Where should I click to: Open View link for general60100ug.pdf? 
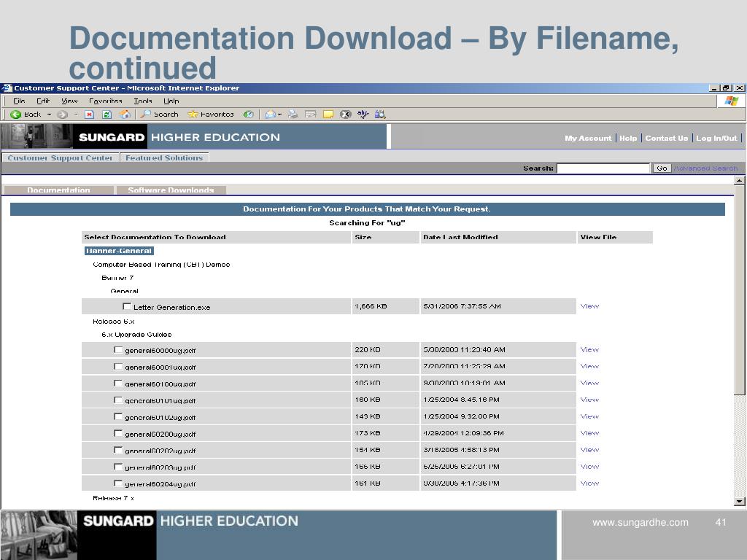click(x=589, y=383)
